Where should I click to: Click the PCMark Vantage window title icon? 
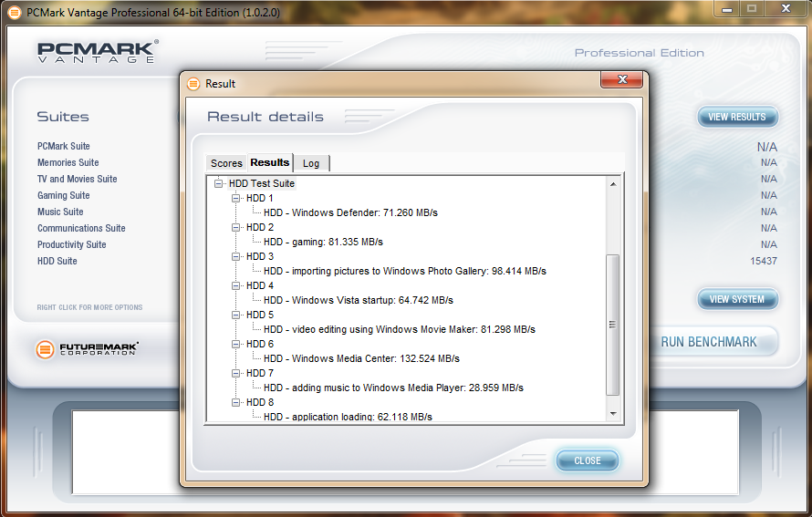click(x=14, y=12)
